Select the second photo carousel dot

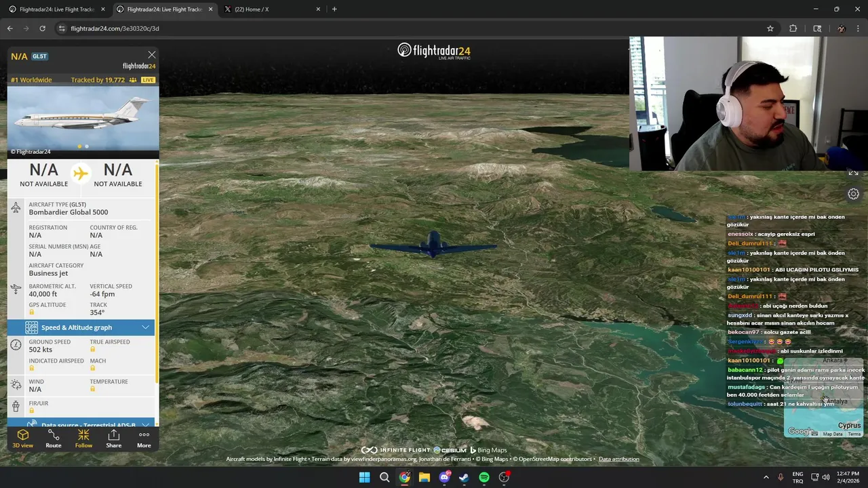click(x=87, y=146)
